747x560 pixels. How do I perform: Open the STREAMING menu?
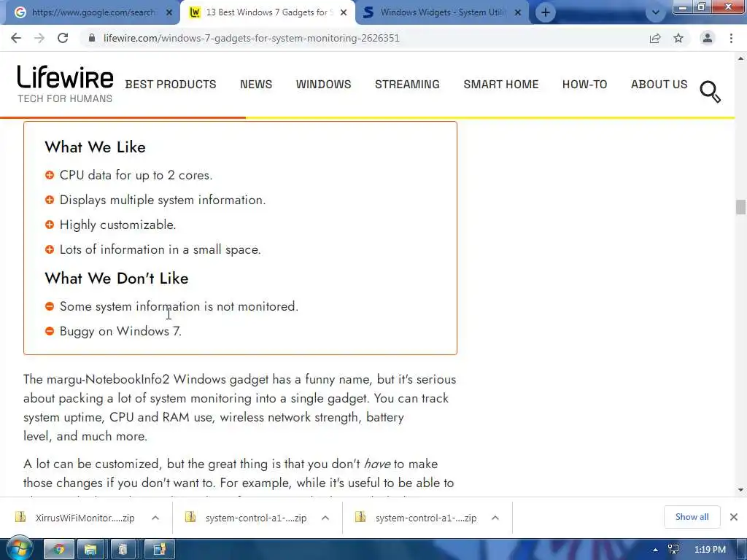tap(407, 85)
